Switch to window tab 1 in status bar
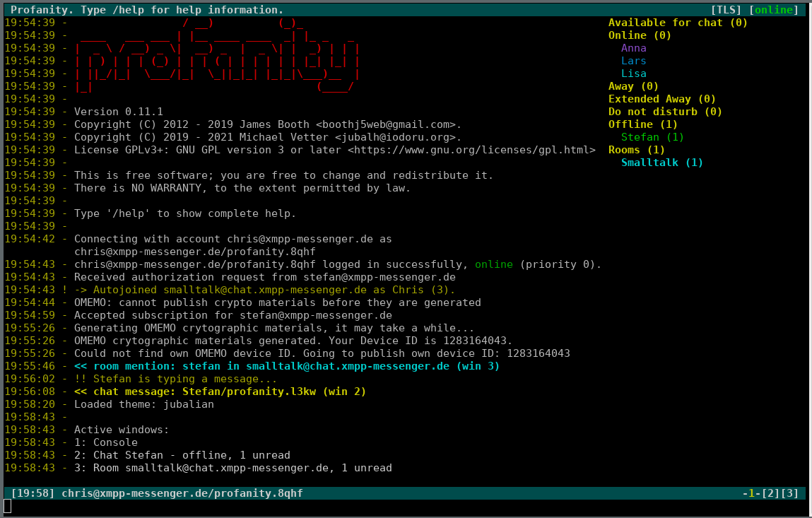The width and height of the screenshot is (812, 518). tap(751, 493)
